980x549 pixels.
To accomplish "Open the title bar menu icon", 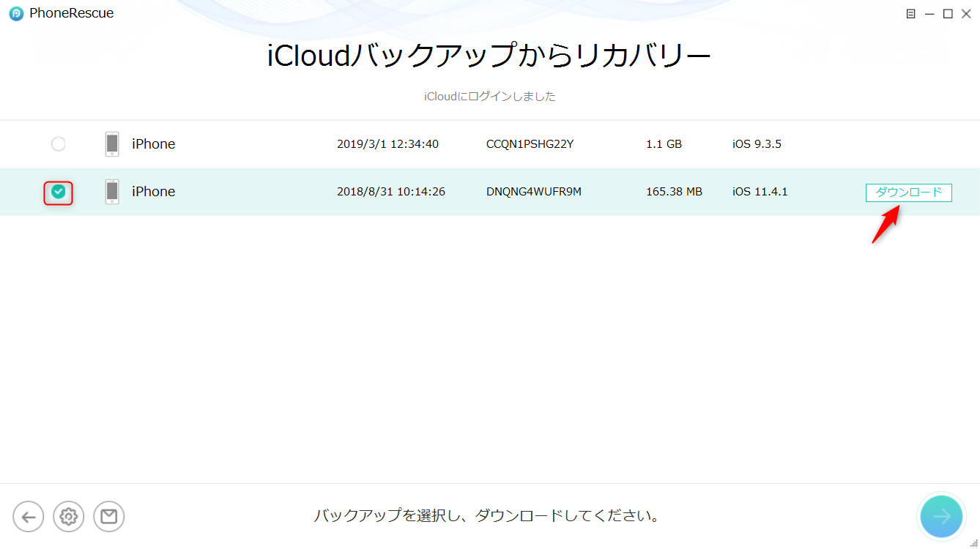I will click(x=910, y=14).
